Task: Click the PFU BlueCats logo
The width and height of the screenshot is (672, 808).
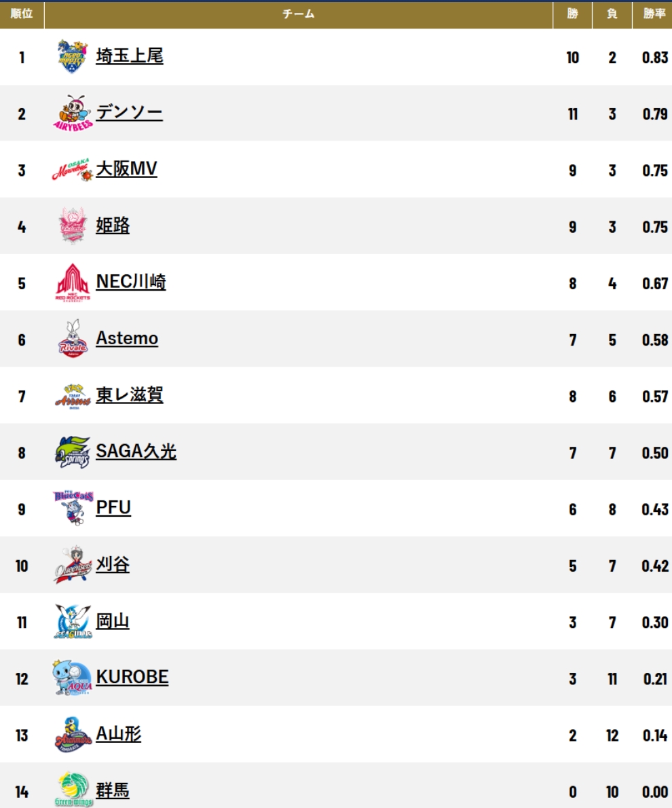Action: pyautogui.click(x=73, y=508)
